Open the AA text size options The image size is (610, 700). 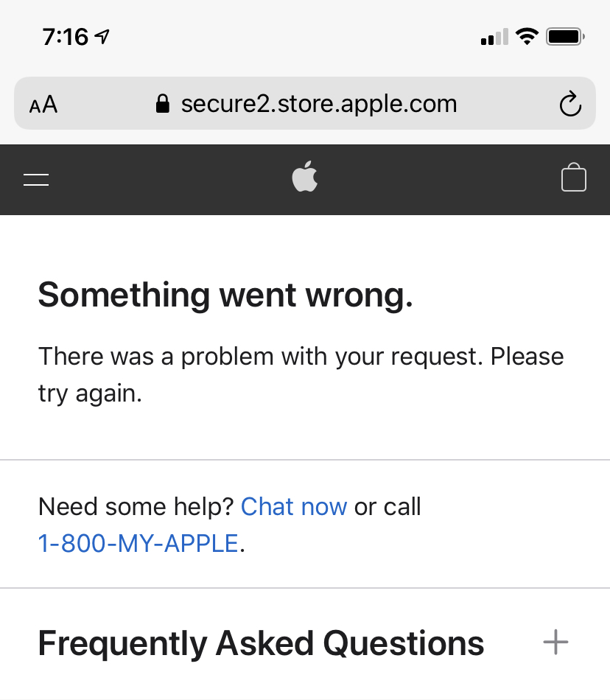click(x=43, y=105)
